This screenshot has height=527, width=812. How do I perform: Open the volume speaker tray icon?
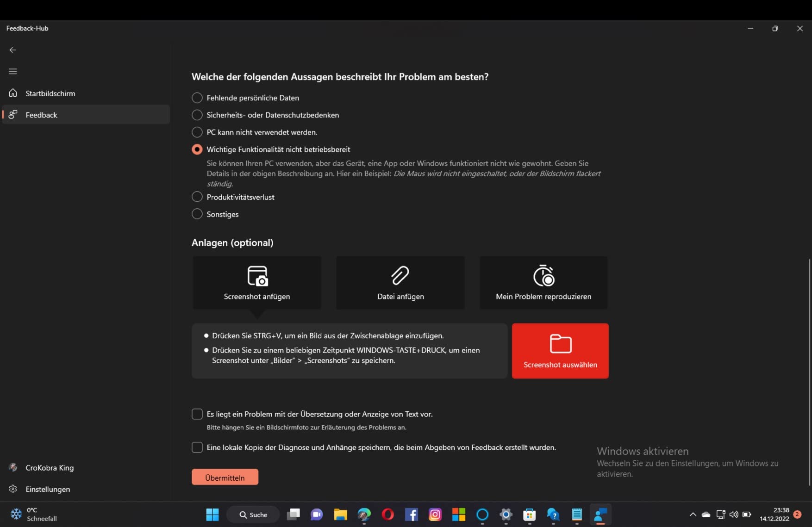click(x=734, y=515)
